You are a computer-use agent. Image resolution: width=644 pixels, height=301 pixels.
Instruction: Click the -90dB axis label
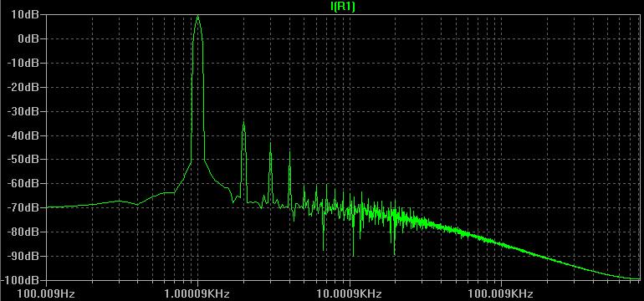tap(23, 256)
